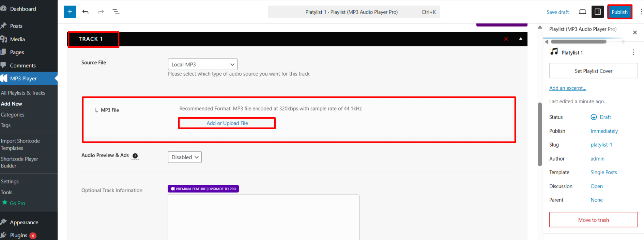Click the Add an excerpt link
The width and height of the screenshot is (644, 240).
coord(568,88)
